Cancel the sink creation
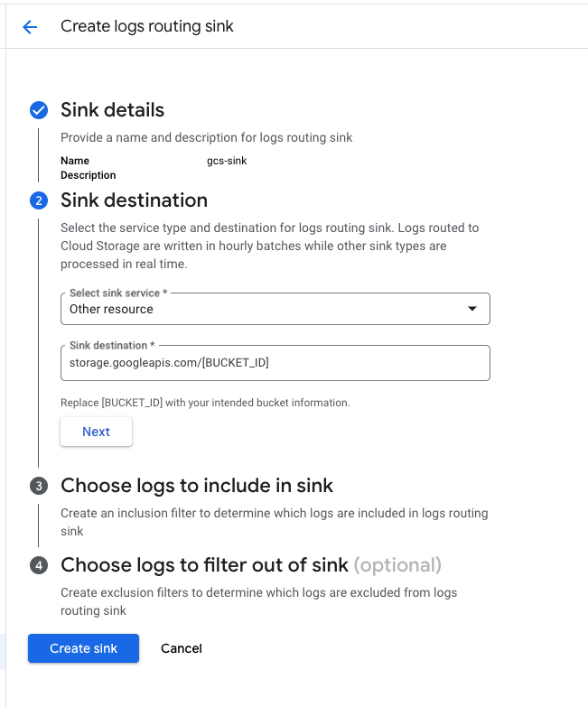This screenshot has width=588, height=707. click(x=182, y=648)
